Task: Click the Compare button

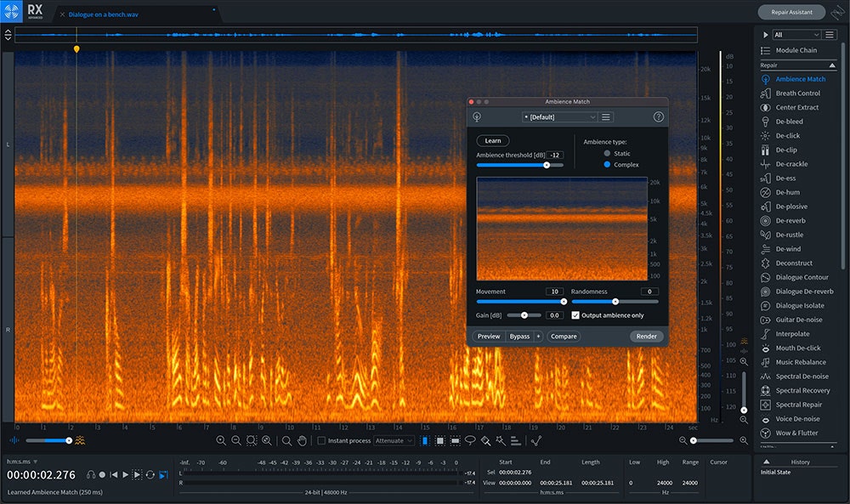Action: 564,337
